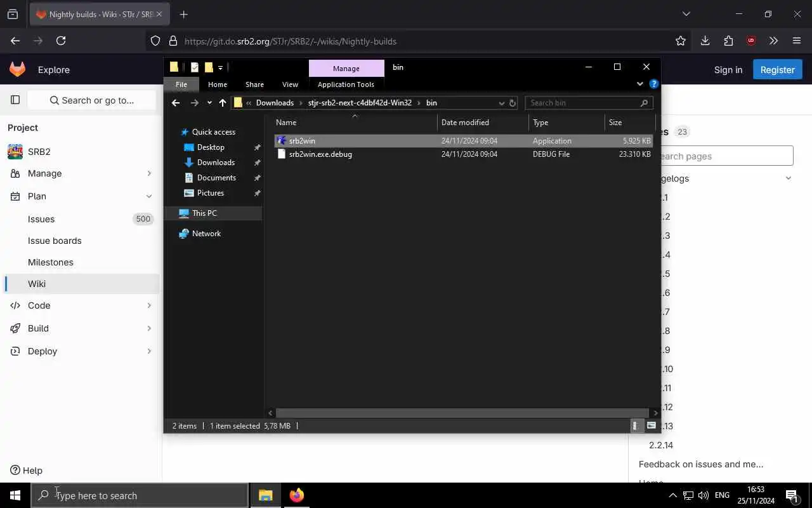
Task: Open Firefox extensions puzzle icon
Action: tap(728, 41)
